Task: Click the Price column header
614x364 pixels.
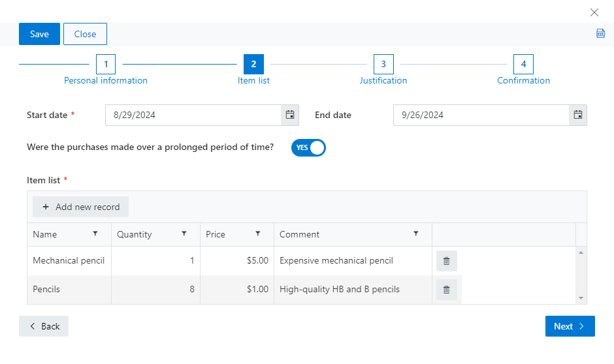Action: (237, 235)
